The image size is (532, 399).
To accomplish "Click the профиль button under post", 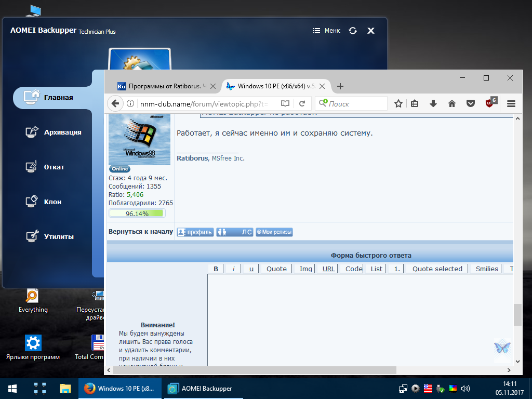I will point(195,232).
